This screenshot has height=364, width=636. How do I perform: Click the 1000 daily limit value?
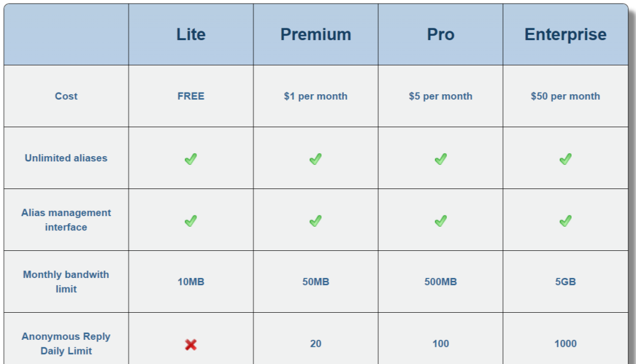(x=565, y=343)
